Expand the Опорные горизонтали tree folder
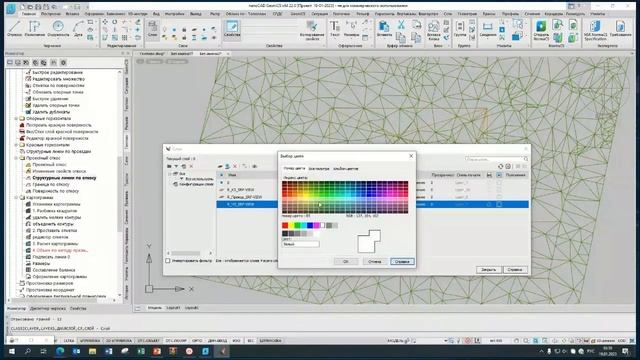This screenshot has height=360, width=640. (16, 118)
